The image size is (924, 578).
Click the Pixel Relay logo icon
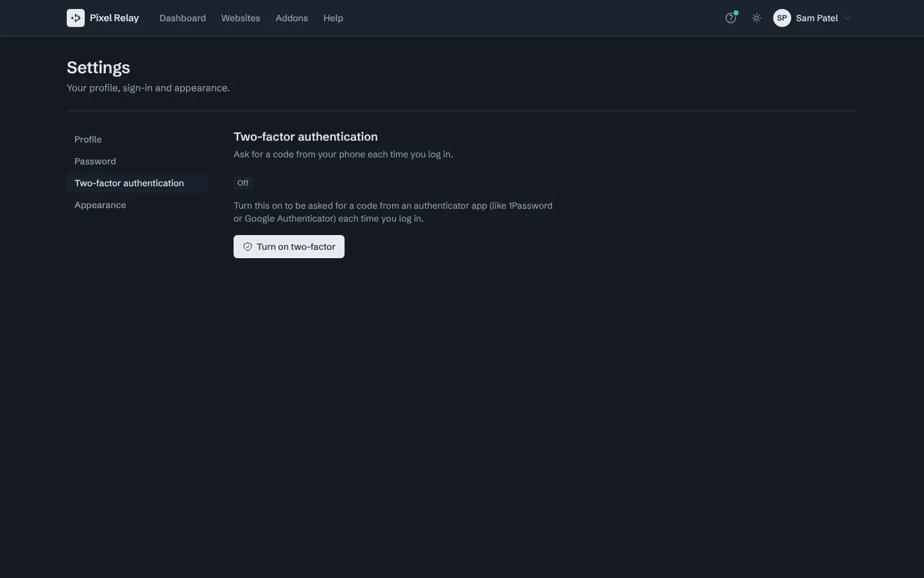tap(76, 18)
